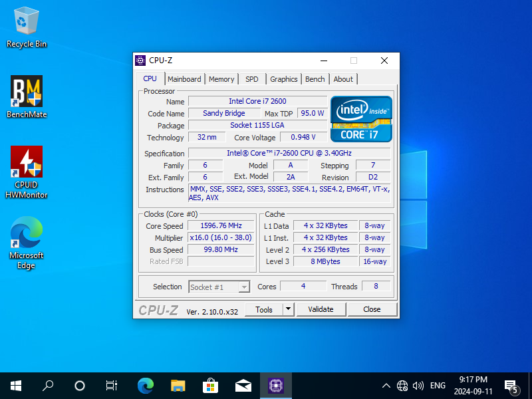Viewport: 532px width, 399px height.
Task: Open Cortana from the taskbar
Action: tap(80, 386)
